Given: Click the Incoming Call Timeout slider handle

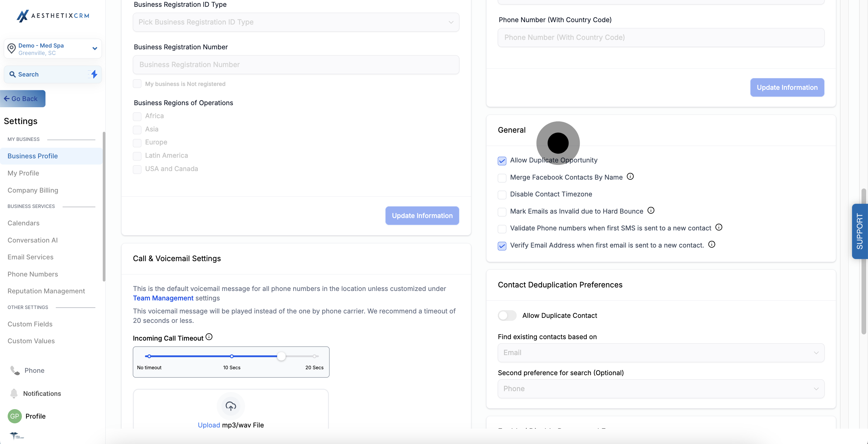Looking at the screenshot, I should tap(281, 356).
